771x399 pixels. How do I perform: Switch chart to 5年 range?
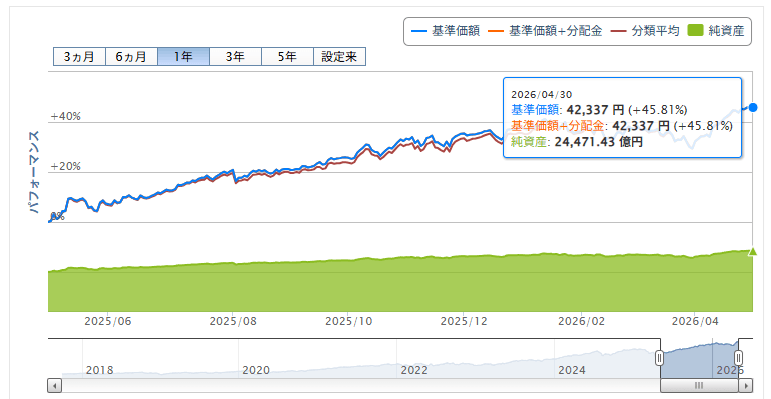click(288, 57)
